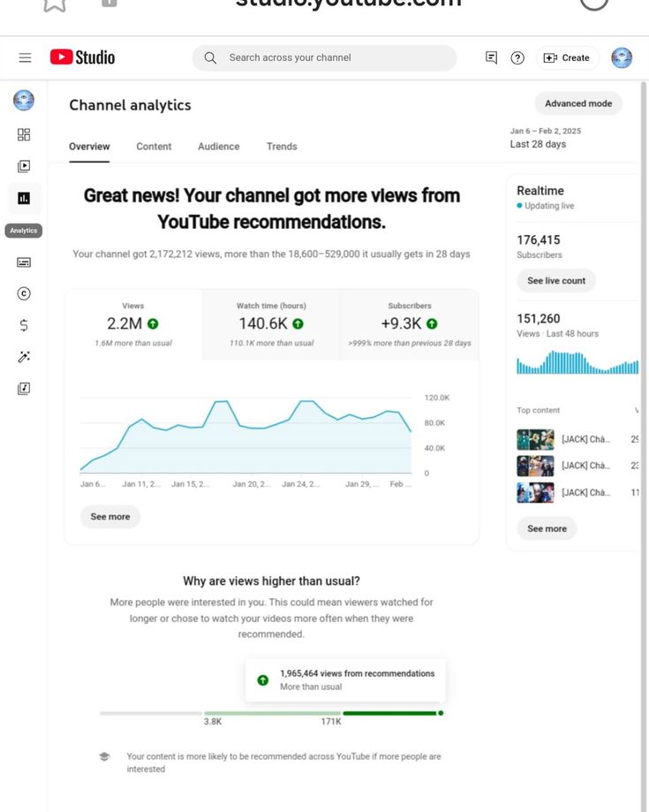Screen dimensions: 649x812
Task: Switch to the Audience tab
Action: pos(218,147)
